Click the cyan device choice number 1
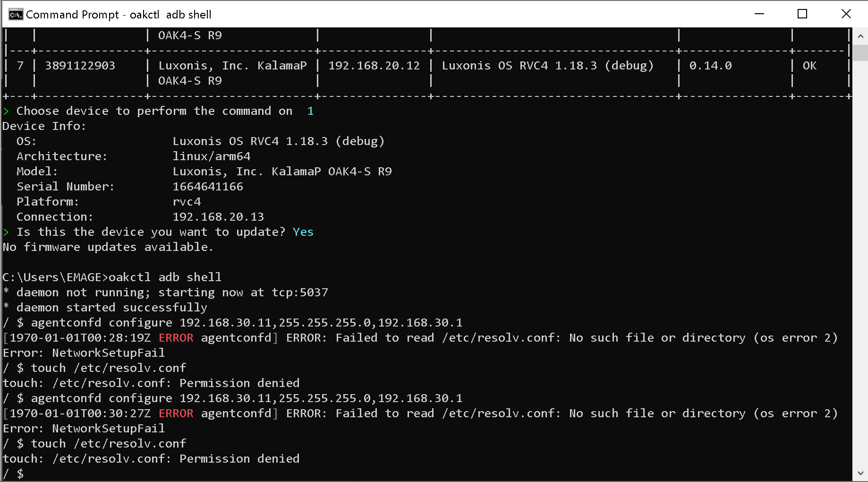Screen dimensions: 868x482 [x=310, y=111]
